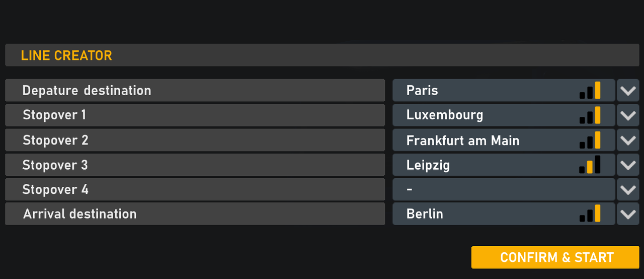Click the signal bars icon beside Luxembourg

tap(590, 115)
